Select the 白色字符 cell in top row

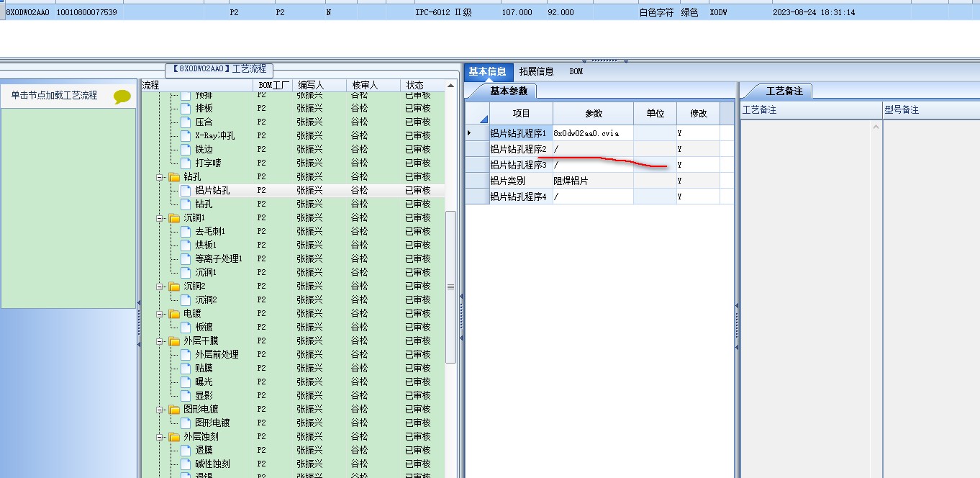click(x=656, y=12)
